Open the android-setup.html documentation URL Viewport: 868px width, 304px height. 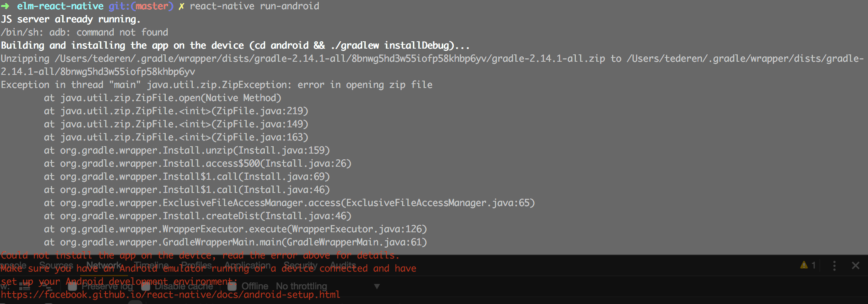point(170,295)
